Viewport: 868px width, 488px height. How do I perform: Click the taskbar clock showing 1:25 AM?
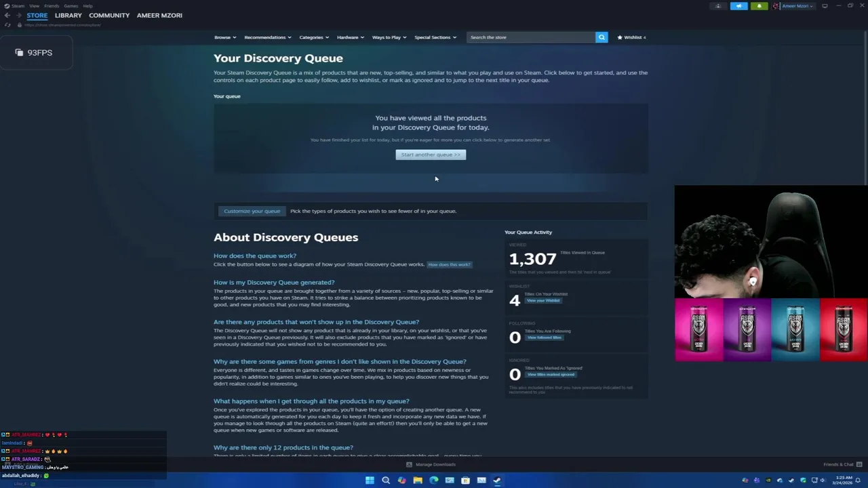844,481
